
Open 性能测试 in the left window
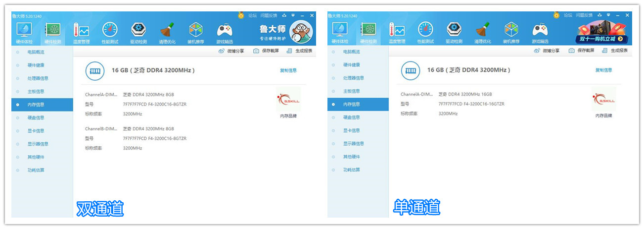[110, 33]
